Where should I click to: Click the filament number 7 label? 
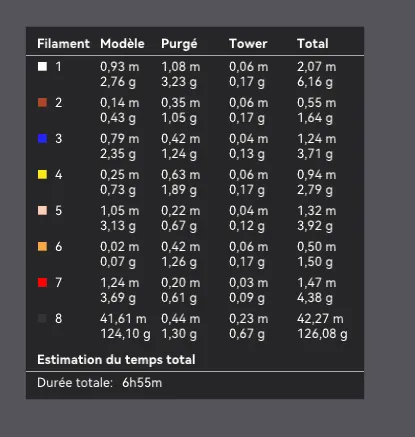click(x=59, y=283)
